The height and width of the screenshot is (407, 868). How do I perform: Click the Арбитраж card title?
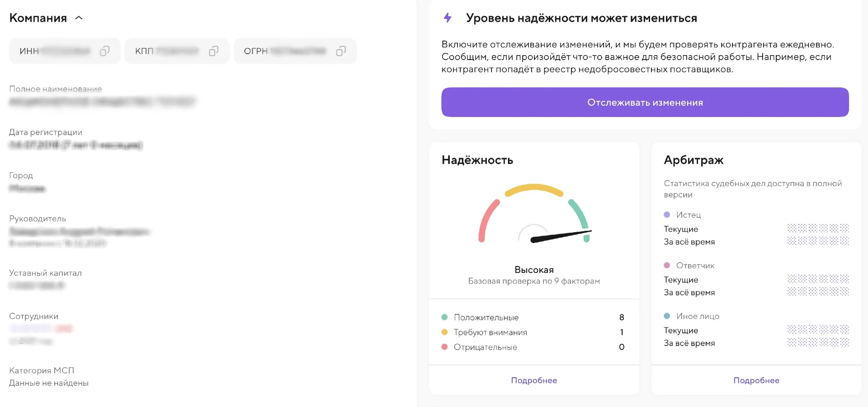point(693,160)
